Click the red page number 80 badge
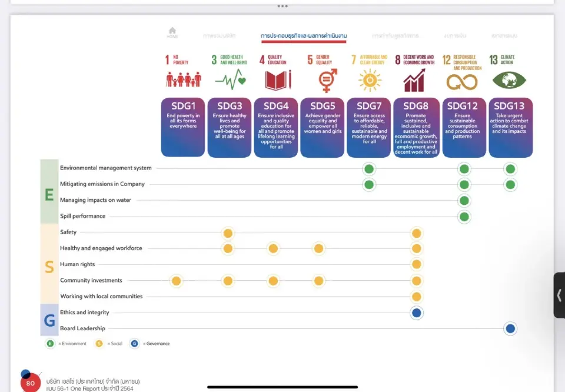This screenshot has width=565, height=392. click(30, 383)
